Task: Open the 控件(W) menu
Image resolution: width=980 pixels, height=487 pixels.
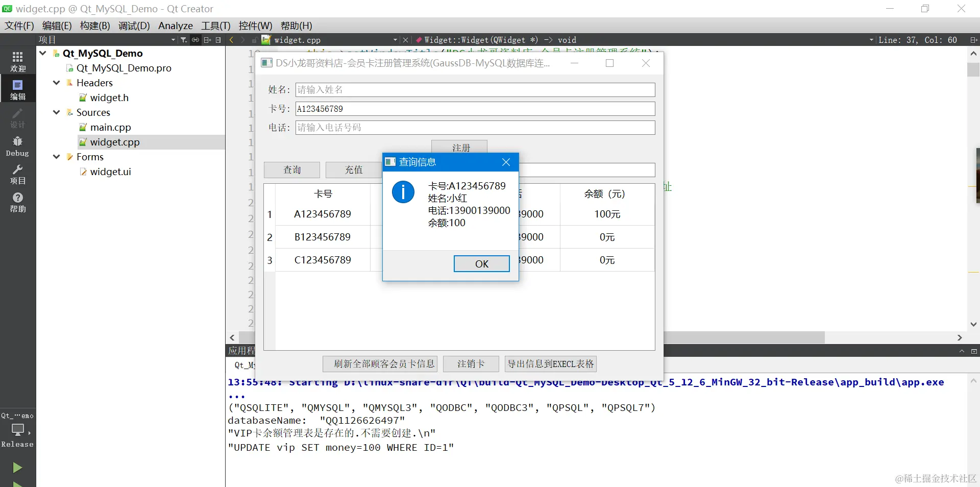Action: (255, 26)
